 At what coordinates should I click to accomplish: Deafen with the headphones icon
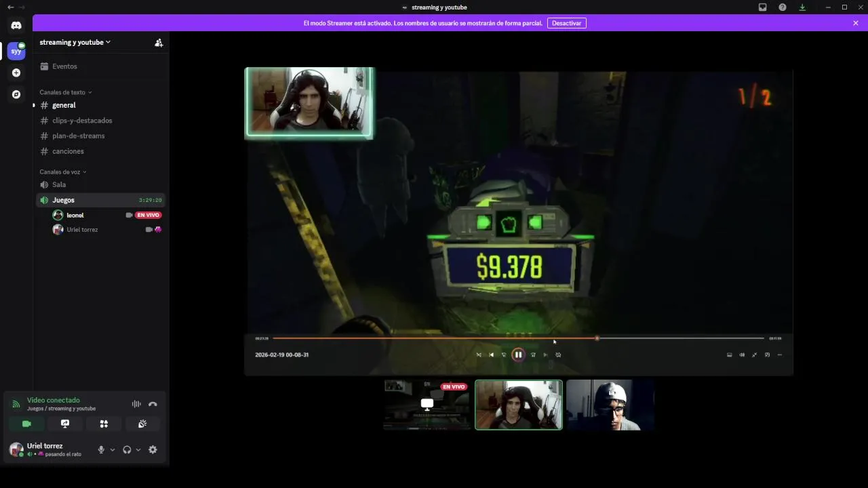click(x=127, y=450)
